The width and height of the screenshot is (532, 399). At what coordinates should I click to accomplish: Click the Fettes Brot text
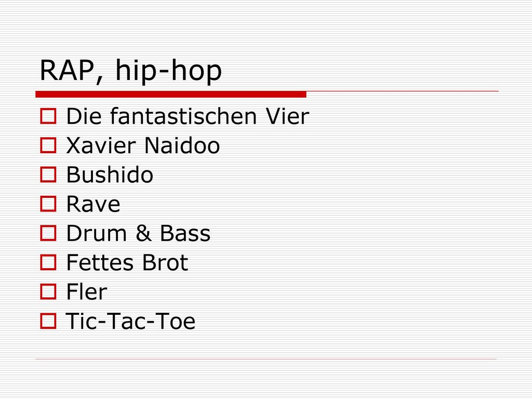point(127,262)
